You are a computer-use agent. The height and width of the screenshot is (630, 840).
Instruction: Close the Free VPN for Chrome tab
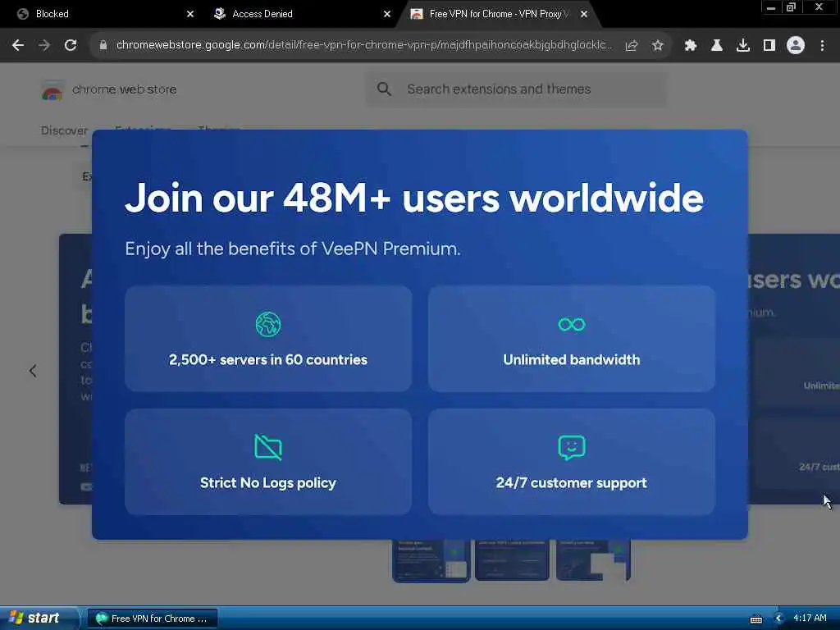[584, 14]
